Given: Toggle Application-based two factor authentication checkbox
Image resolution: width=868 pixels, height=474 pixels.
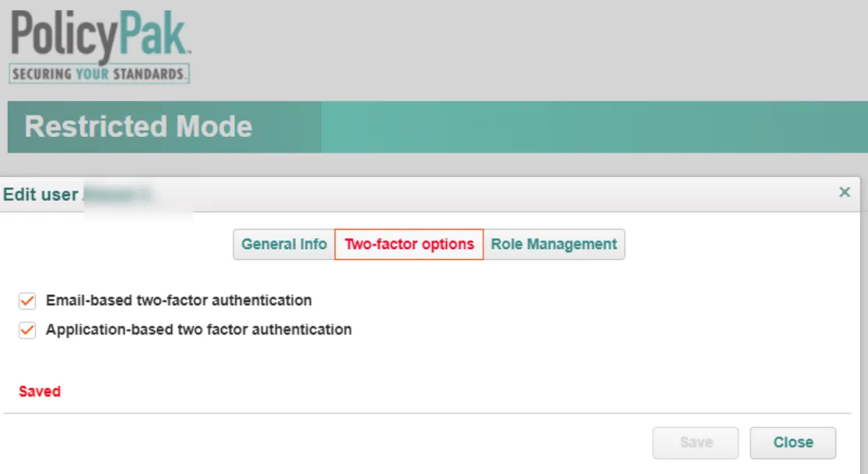Looking at the screenshot, I should tap(27, 330).
